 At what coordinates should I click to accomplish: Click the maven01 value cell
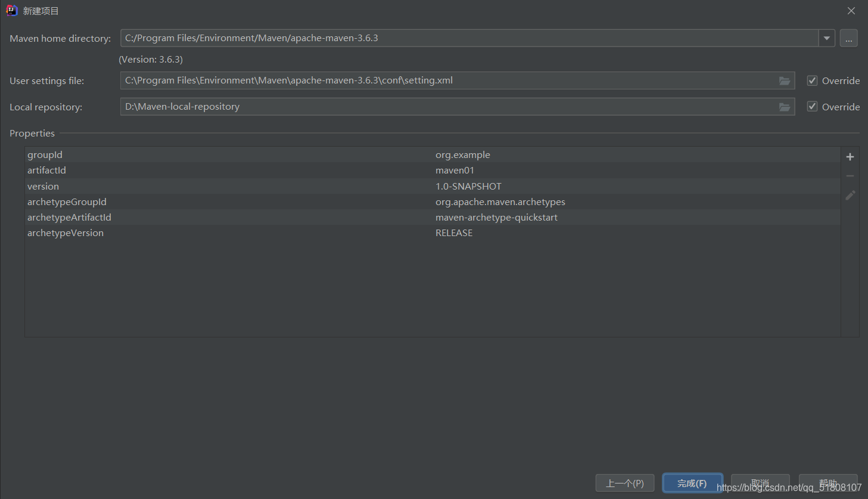pos(455,170)
